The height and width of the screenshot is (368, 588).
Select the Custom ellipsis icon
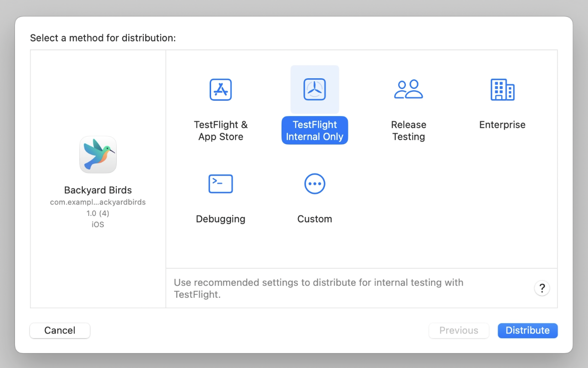[x=314, y=184]
